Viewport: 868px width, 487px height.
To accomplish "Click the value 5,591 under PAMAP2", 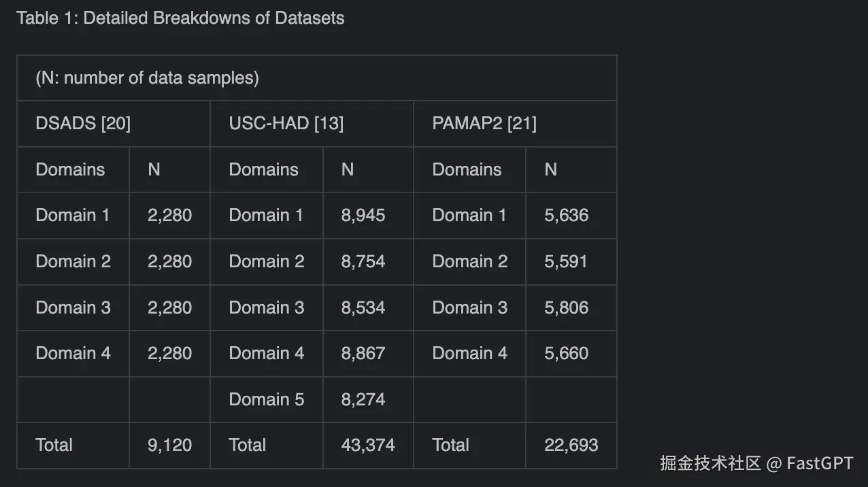I will click(x=565, y=262).
